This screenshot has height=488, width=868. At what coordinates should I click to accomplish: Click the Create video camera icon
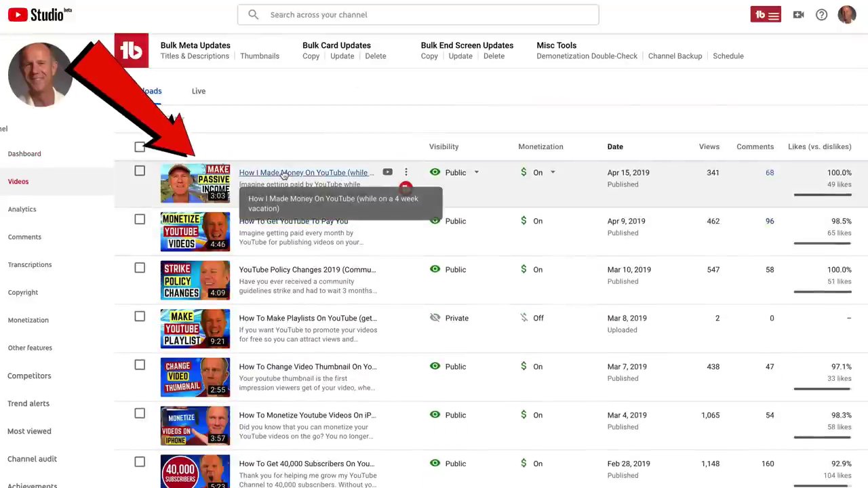[798, 14]
